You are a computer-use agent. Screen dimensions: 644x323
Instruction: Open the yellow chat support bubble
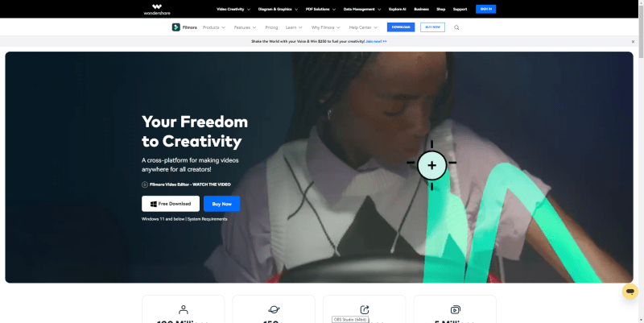(630, 292)
